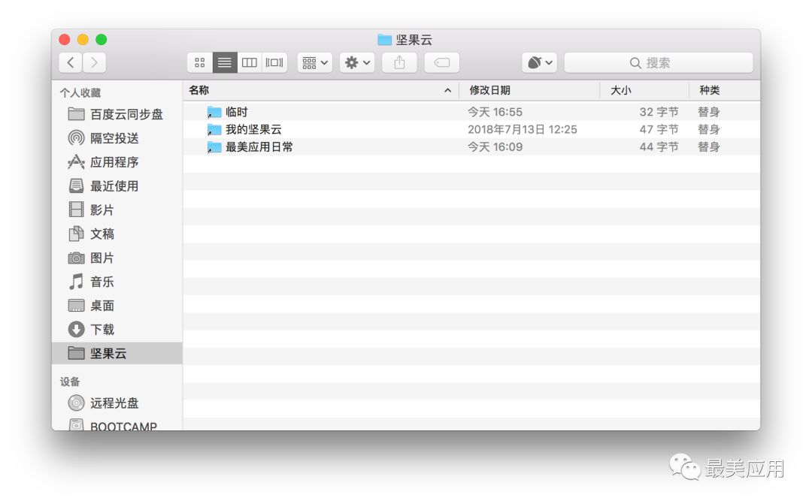Image resolution: width=812 pixels, height=504 pixels.
Task: Go forward with the right chevron button
Action: [x=94, y=62]
